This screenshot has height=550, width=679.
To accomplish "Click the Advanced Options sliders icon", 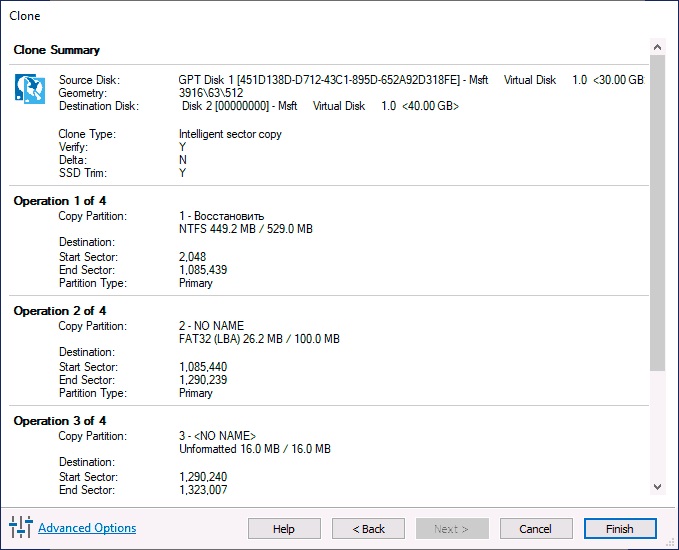I will pyautogui.click(x=21, y=527).
